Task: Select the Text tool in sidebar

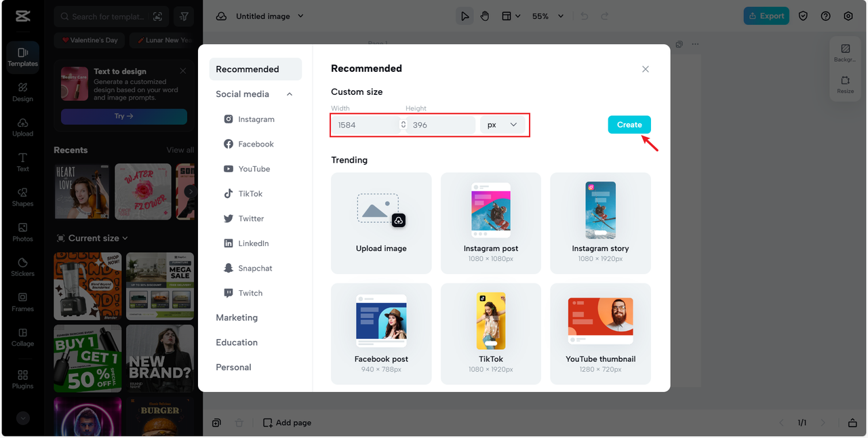Action: tap(22, 162)
